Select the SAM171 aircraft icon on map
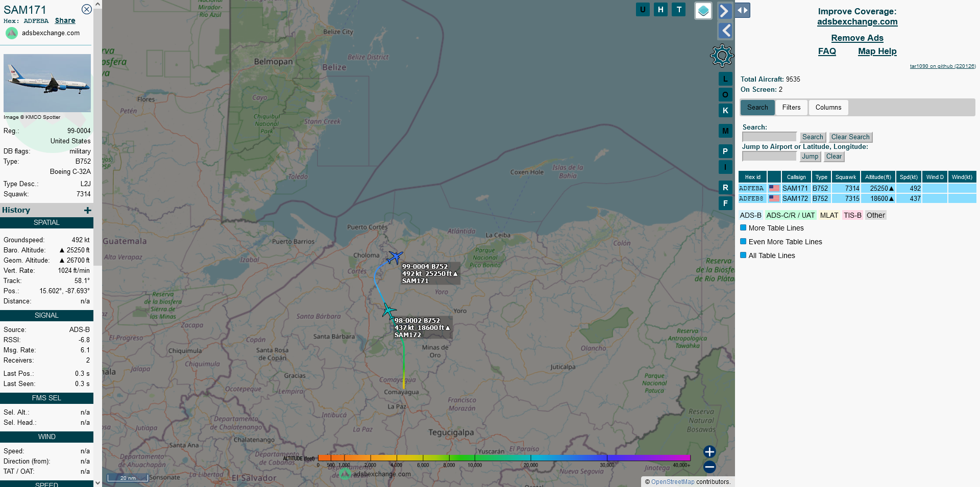This screenshot has height=487, width=980. coord(395,257)
